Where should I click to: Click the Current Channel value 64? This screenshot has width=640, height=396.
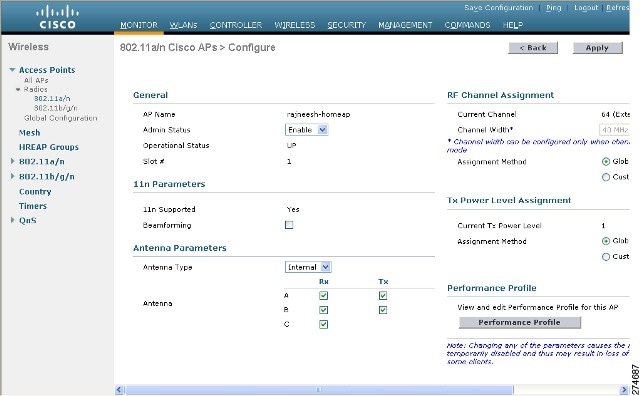click(615, 114)
